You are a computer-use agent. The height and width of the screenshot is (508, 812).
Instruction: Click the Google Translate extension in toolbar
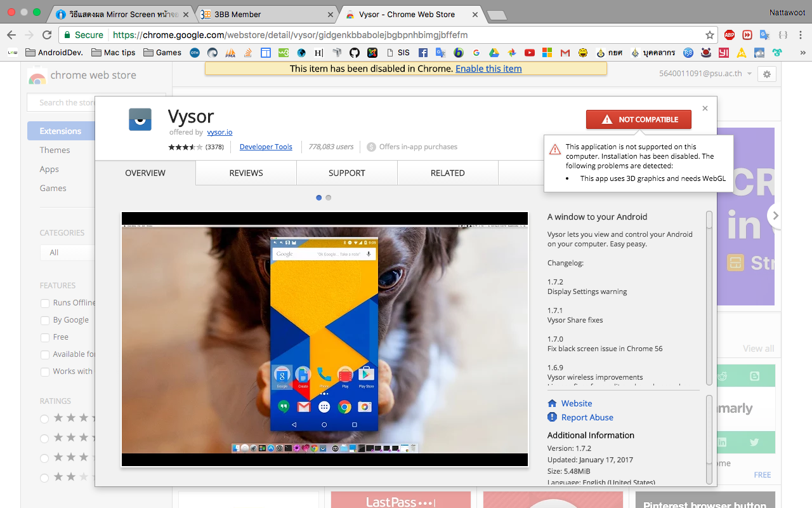click(765, 35)
